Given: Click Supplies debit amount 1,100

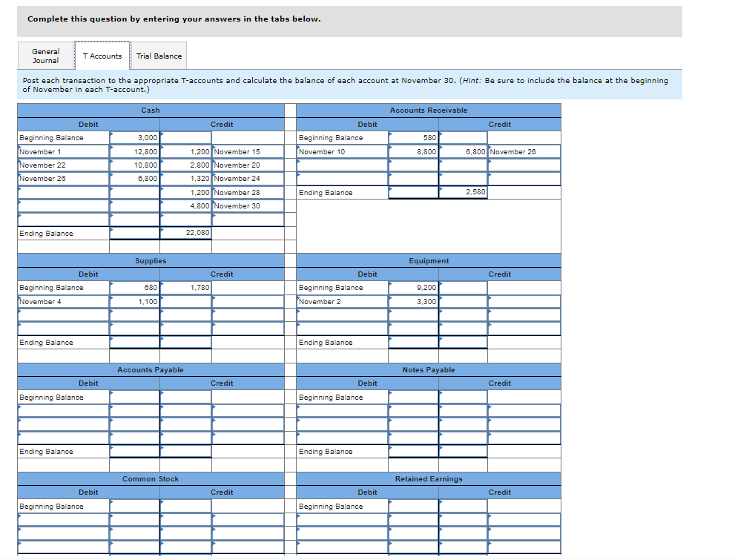Looking at the screenshot, I should (x=134, y=302).
